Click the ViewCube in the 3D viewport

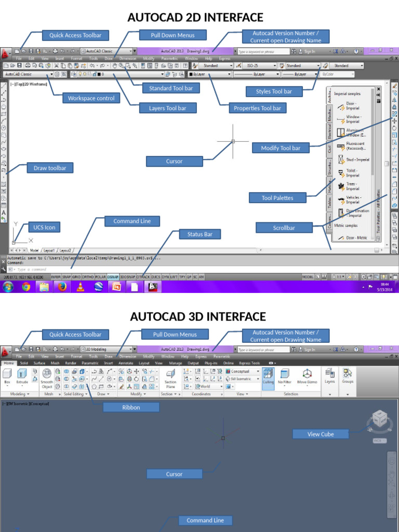click(x=379, y=419)
